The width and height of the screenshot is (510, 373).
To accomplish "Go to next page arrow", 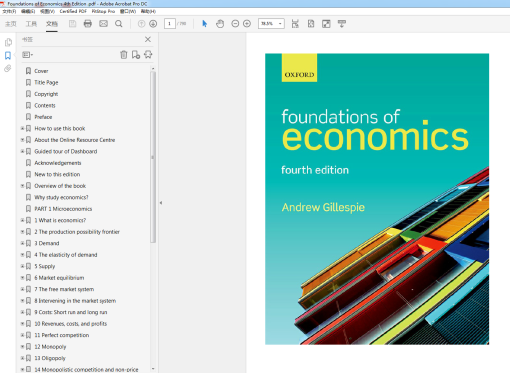I will pyautogui.click(x=153, y=24).
